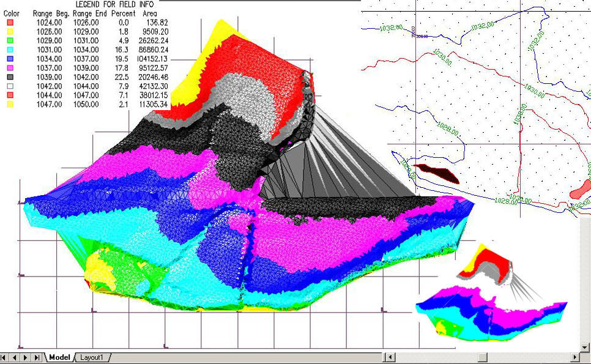
Task: Click the vertical scrollbar down arrow
Action: [585, 347]
